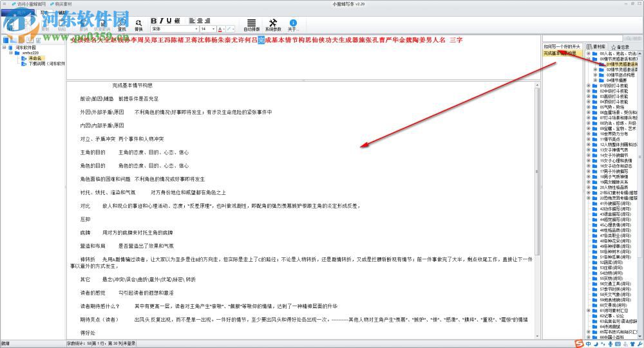Open the Find (查找) tool
Screen dimensions: 644x348
tap(122, 26)
